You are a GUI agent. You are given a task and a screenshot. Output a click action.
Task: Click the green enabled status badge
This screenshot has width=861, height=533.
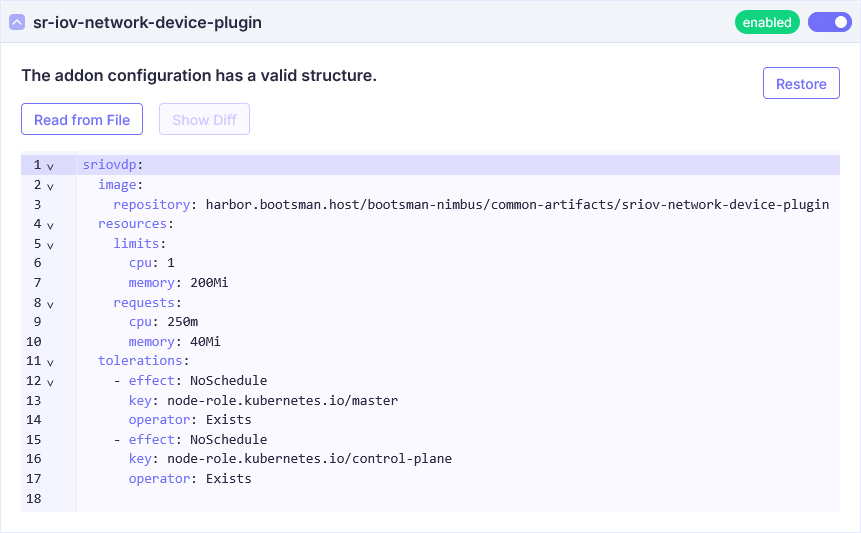[x=767, y=23]
